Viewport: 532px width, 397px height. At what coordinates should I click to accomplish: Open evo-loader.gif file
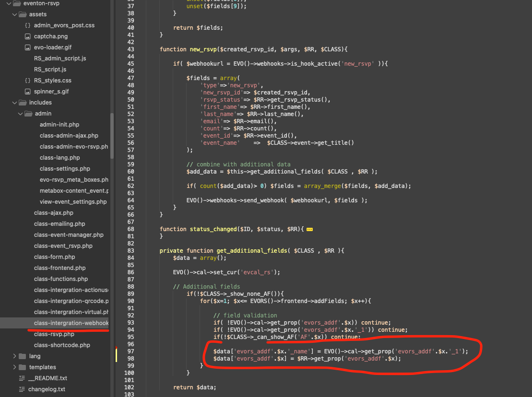pyautogui.click(x=53, y=47)
